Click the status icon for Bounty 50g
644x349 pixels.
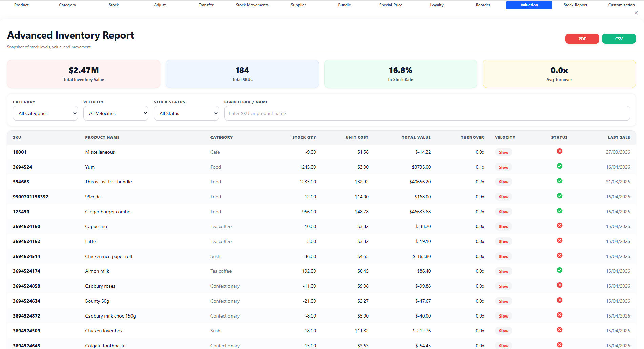(560, 300)
